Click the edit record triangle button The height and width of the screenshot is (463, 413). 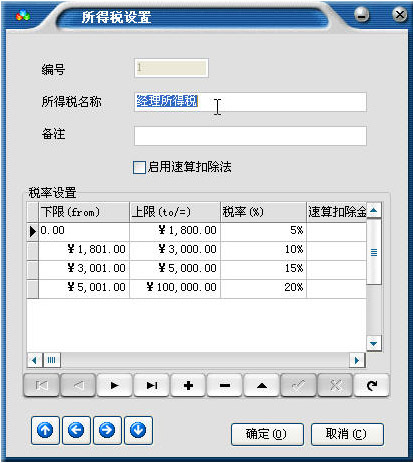[x=262, y=385]
